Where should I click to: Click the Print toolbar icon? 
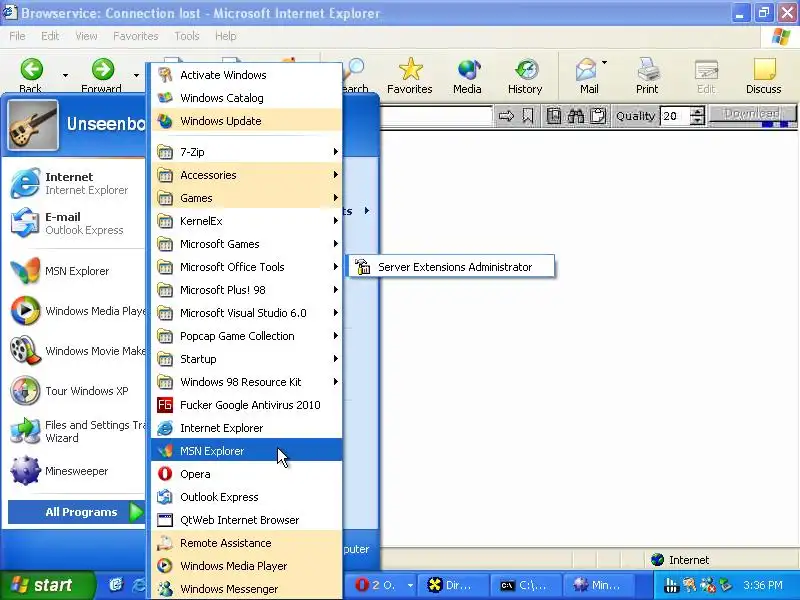[x=647, y=70]
